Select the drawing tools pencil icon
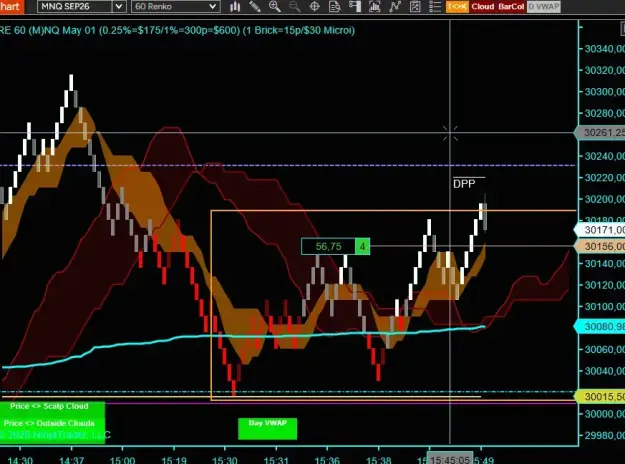 [255, 6]
